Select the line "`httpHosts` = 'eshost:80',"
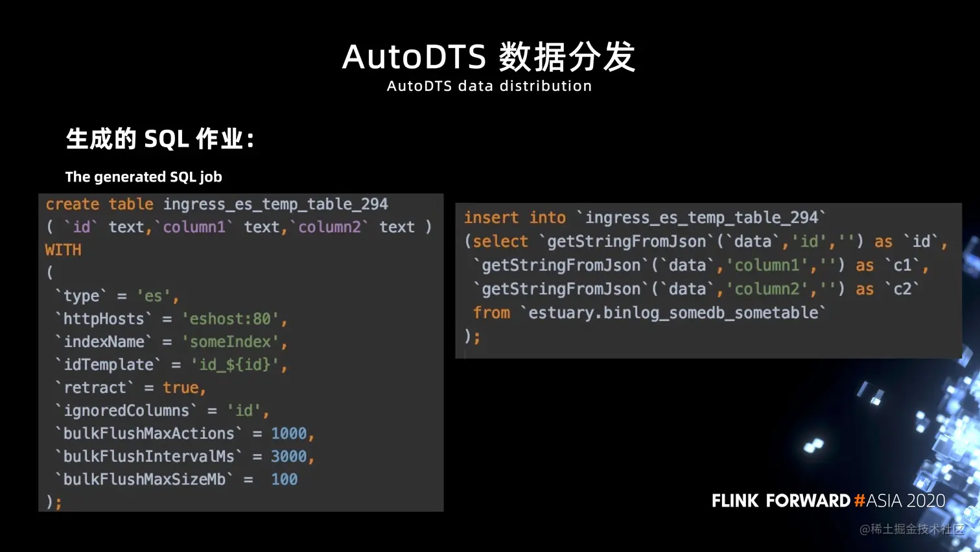Screen dimensions: 980x552 coord(172,318)
